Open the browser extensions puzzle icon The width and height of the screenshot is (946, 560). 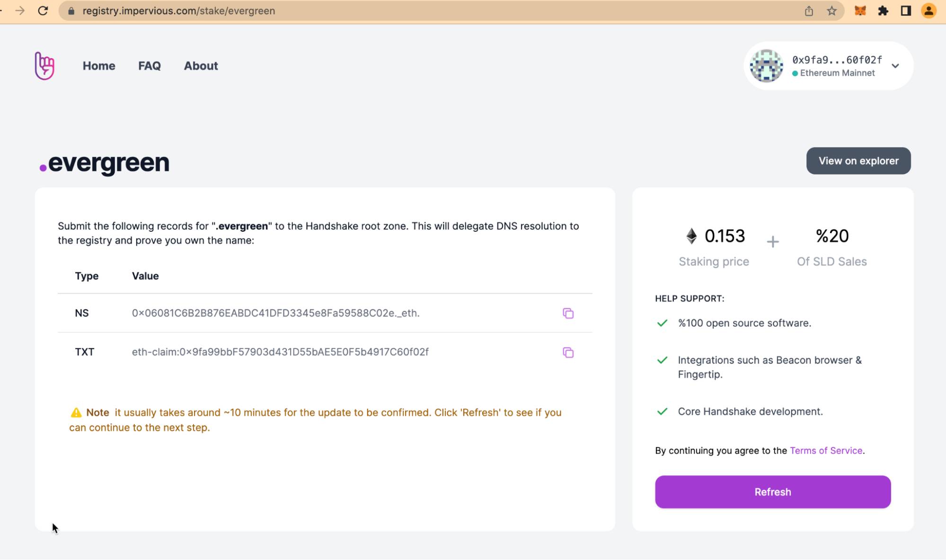pyautogui.click(x=883, y=11)
